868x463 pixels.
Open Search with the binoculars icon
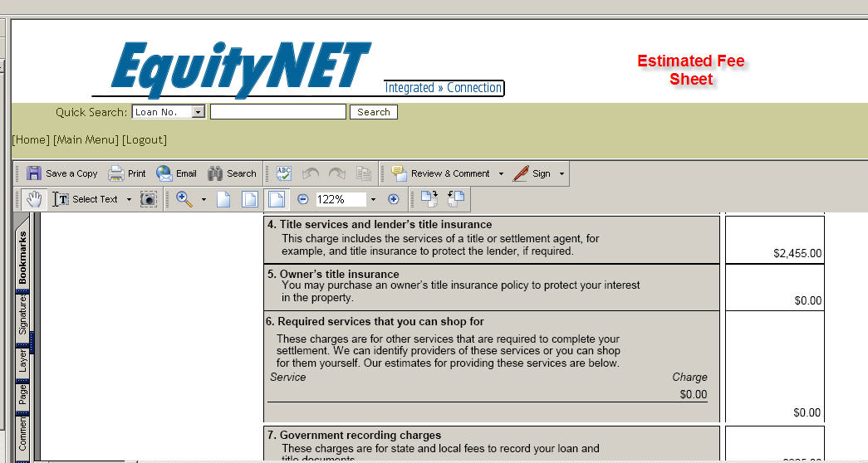tap(215, 173)
